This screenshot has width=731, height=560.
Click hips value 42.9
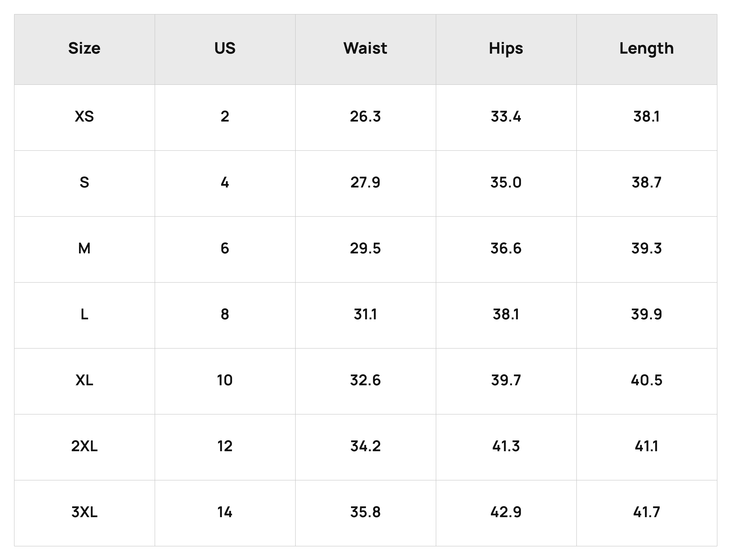click(506, 513)
